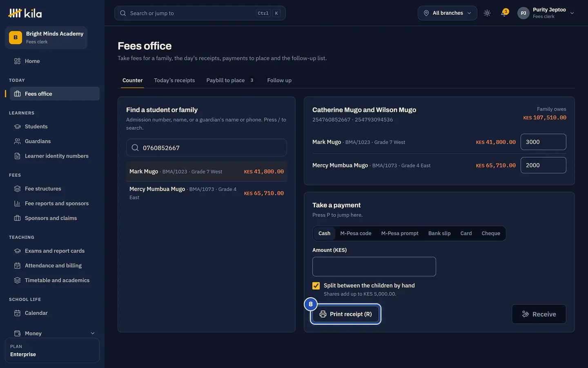Select Mercy Mumbua Mugo search result
The width and height of the screenshot is (588, 368).
tap(207, 193)
